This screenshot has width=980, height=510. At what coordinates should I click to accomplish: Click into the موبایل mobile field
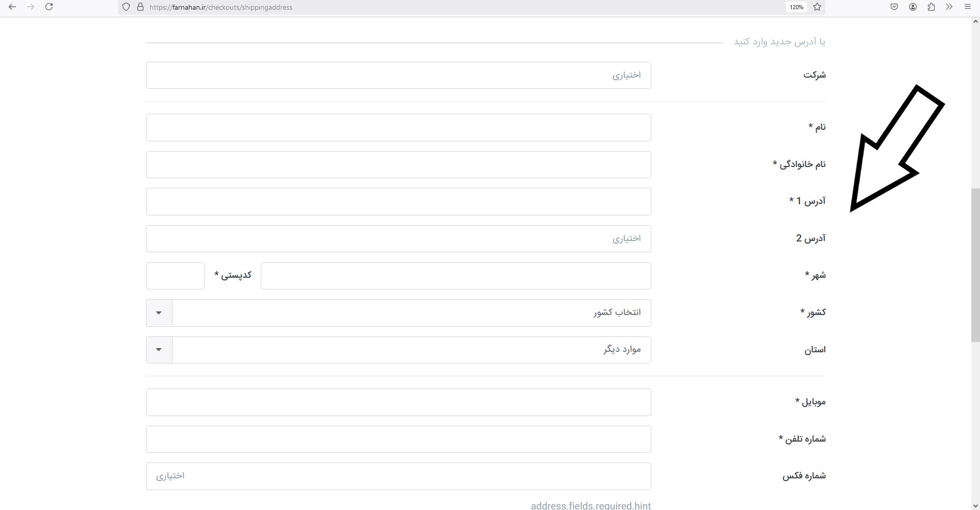point(398,402)
